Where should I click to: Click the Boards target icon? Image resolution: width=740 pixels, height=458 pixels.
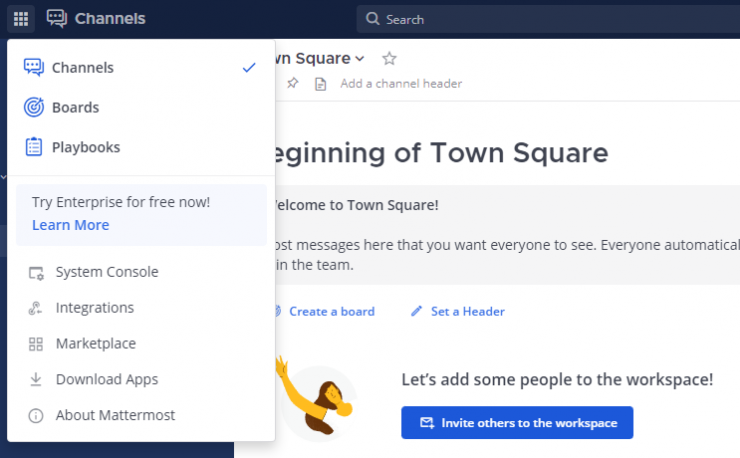34,108
